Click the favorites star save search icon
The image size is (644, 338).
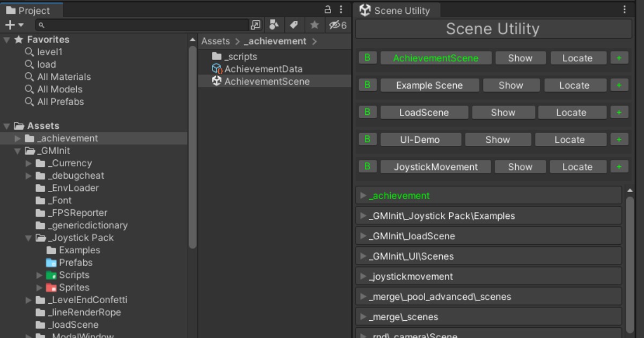pos(314,25)
